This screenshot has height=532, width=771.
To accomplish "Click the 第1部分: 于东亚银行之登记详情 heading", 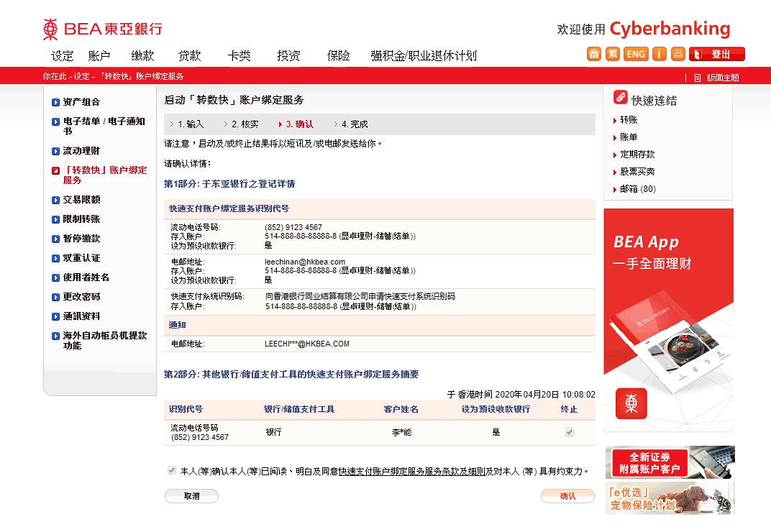I will coord(229,184).
